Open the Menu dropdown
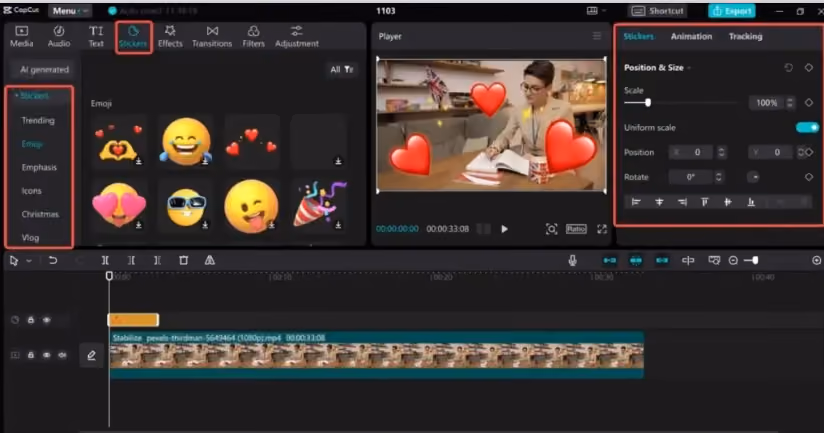The image size is (824, 433). click(x=69, y=11)
